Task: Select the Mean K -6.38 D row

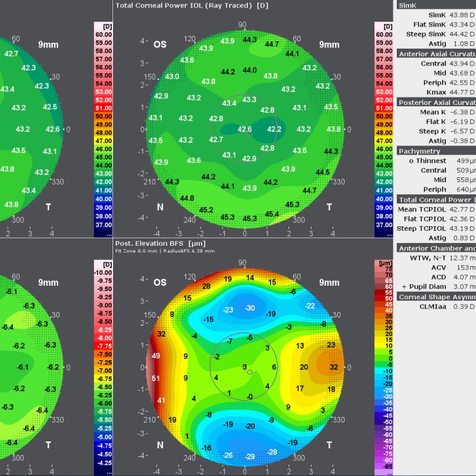Action: point(448,112)
